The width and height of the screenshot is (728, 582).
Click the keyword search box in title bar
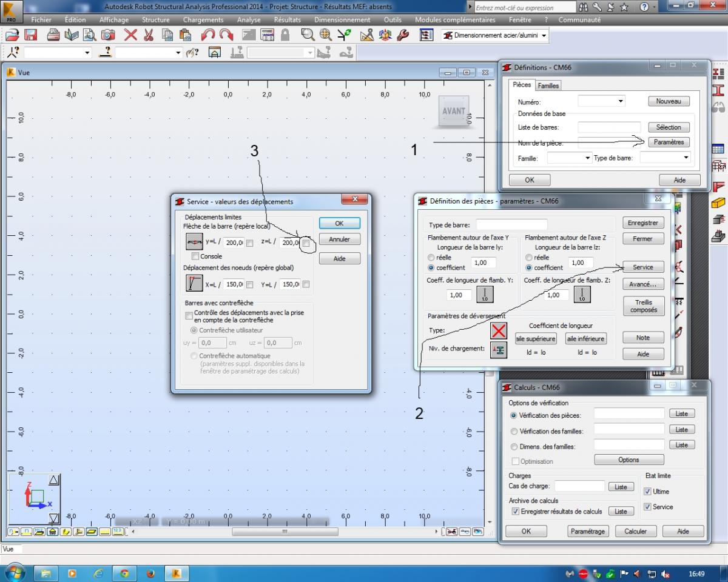524,7
